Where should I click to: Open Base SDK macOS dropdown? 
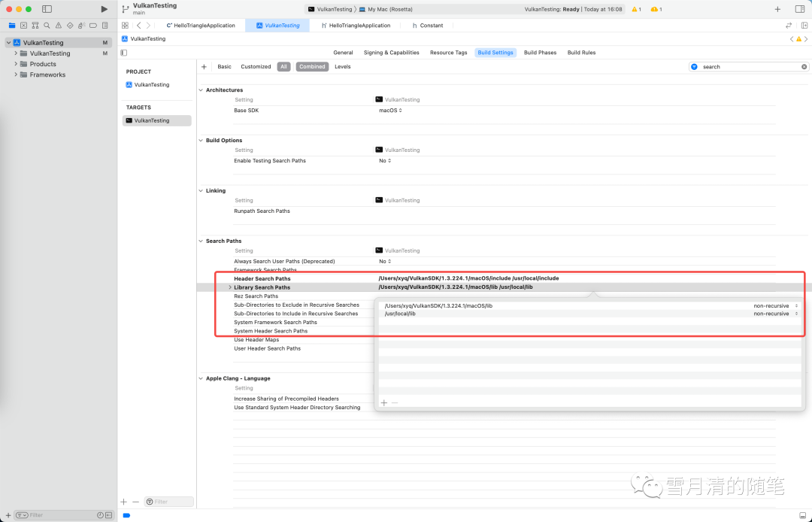[390, 111]
